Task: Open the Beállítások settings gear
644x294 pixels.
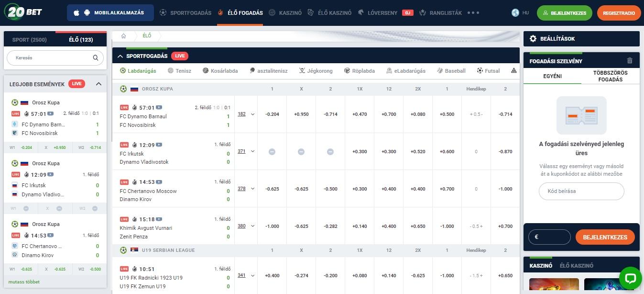Action: 533,39
